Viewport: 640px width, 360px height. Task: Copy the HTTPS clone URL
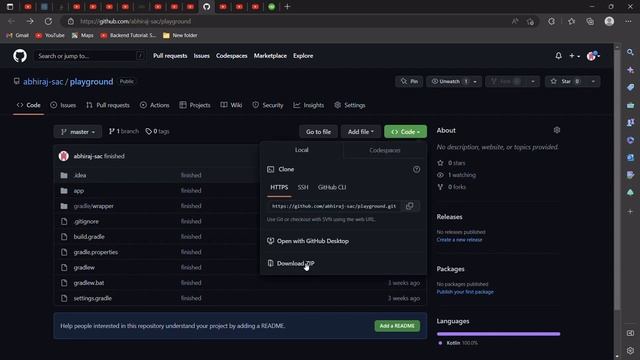tap(409, 206)
